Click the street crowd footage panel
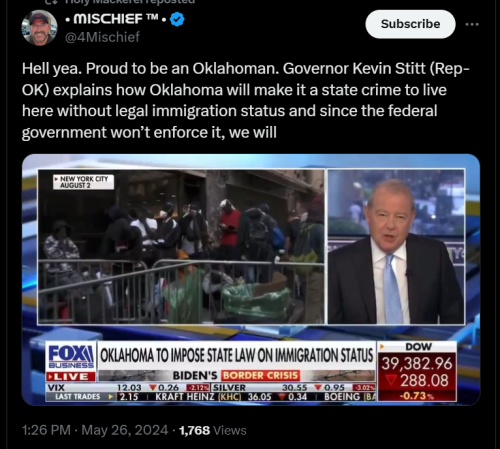 [181, 246]
